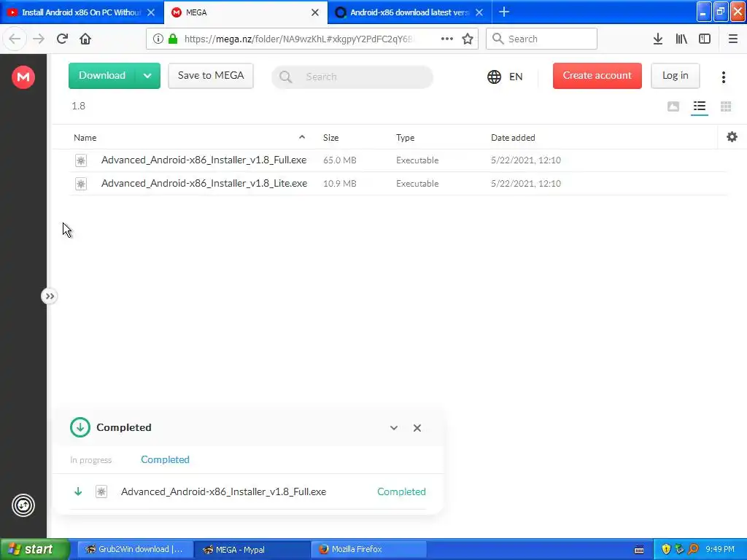Image resolution: width=747 pixels, height=560 pixels.
Task: Switch to Android-x86 download latest version tab
Action: tap(409, 12)
